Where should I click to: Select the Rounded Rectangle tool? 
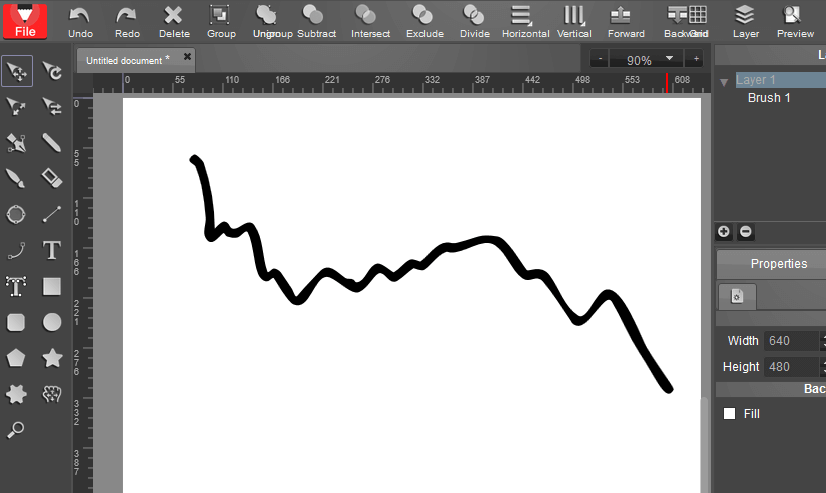pyautogui.click(x=16, y=322)
